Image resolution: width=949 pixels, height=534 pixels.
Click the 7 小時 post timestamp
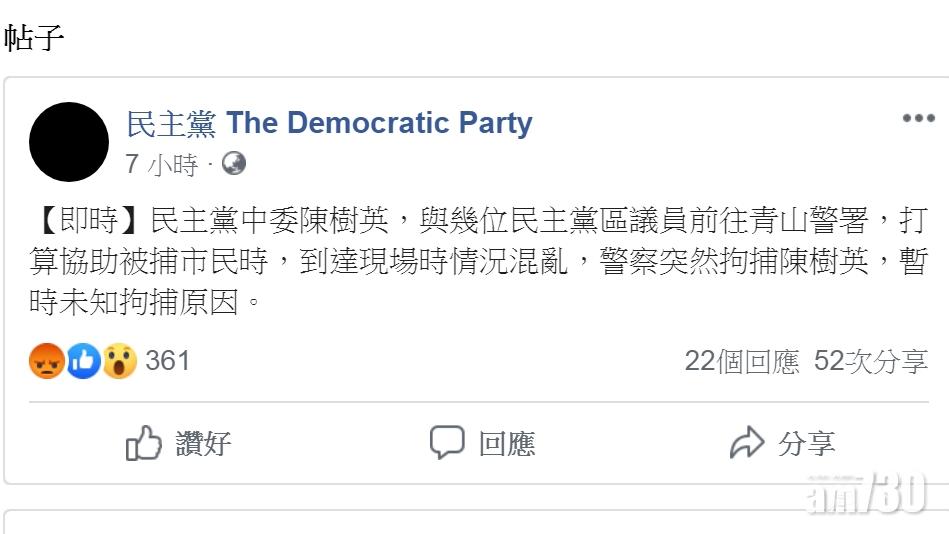point(162,165)
